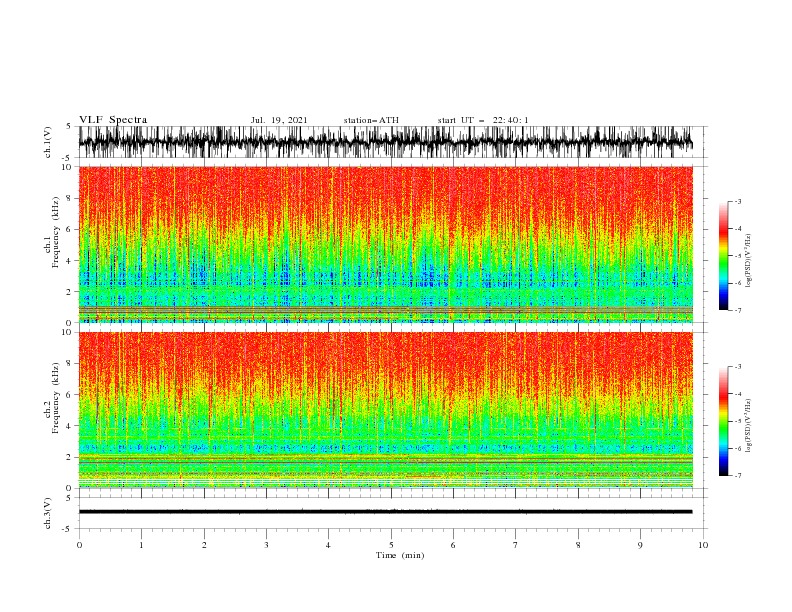Click the time axis tick label '5'
The image size is (792, 612).
391,545
